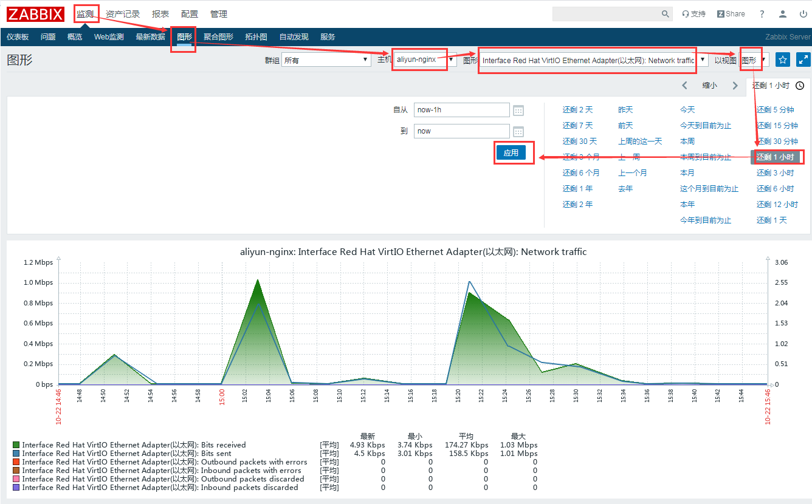This screenshot has width=812, height=504.
Task: Click the search magnifier icon
Action: click(665, 14)
